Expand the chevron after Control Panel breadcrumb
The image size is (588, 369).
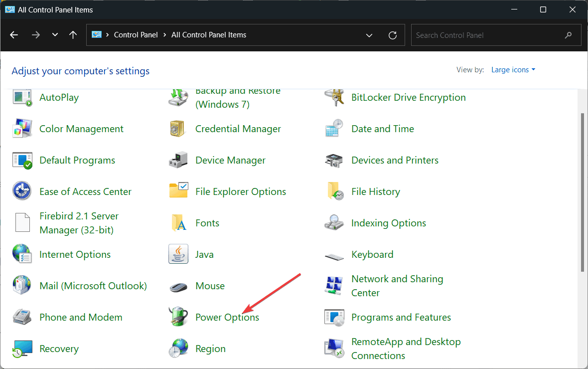pyautogui.click(x=164, y=35)
